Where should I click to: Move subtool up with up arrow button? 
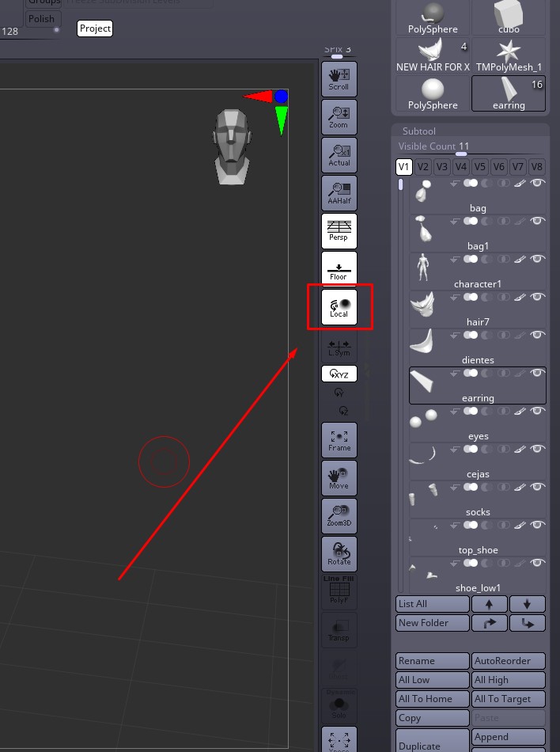point(489,604)
